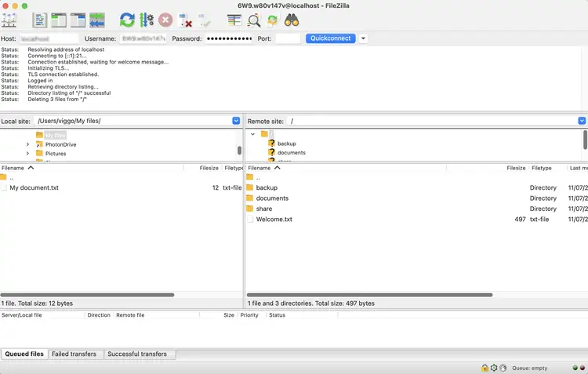Open the Quickconnect history dropdown
Image resolution: width=588 pixels, height=374 pixels.
pyautogui.click(x=363, y=38)
